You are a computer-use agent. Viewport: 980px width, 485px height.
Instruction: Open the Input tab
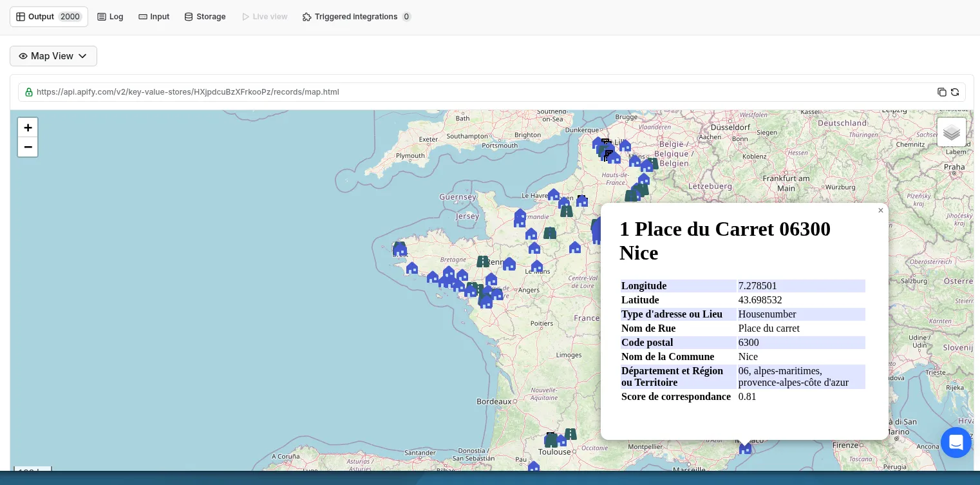coord(154,17)
